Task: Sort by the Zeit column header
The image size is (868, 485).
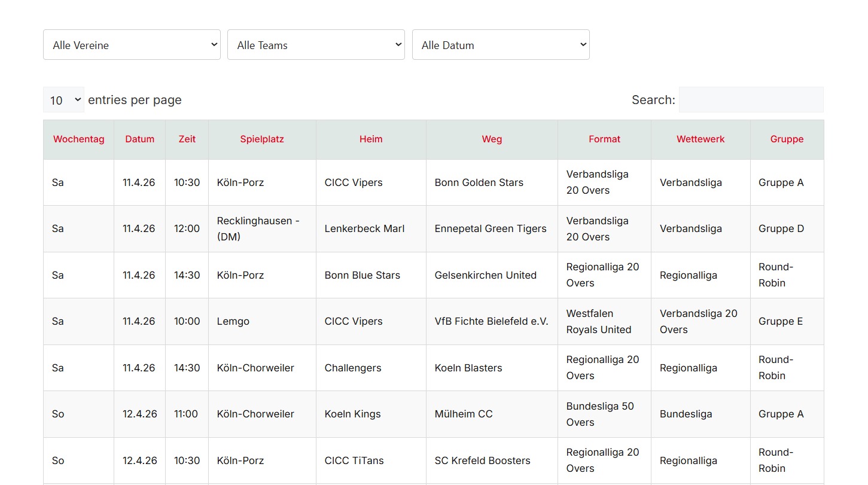Action: [187, 139]
